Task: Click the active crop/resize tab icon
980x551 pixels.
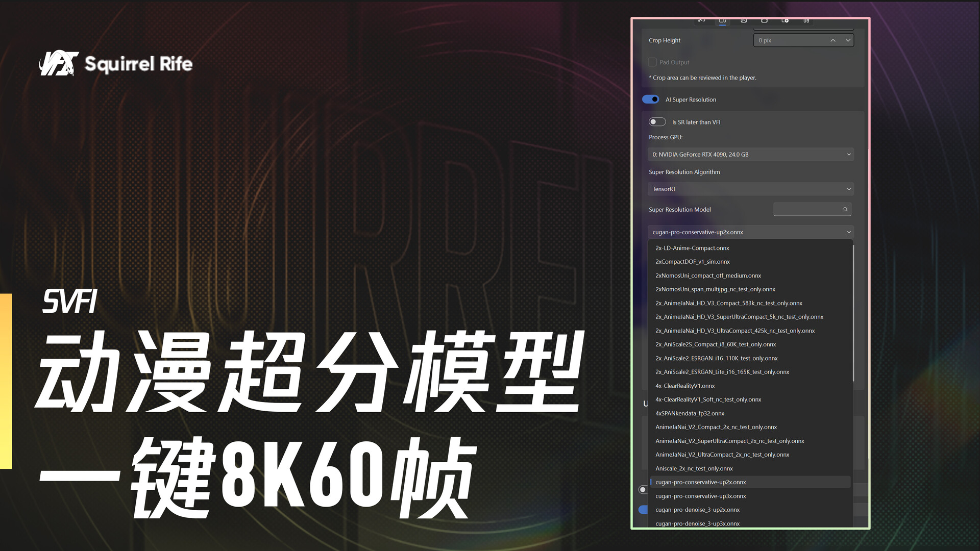Action: click(x=722, y=20)
